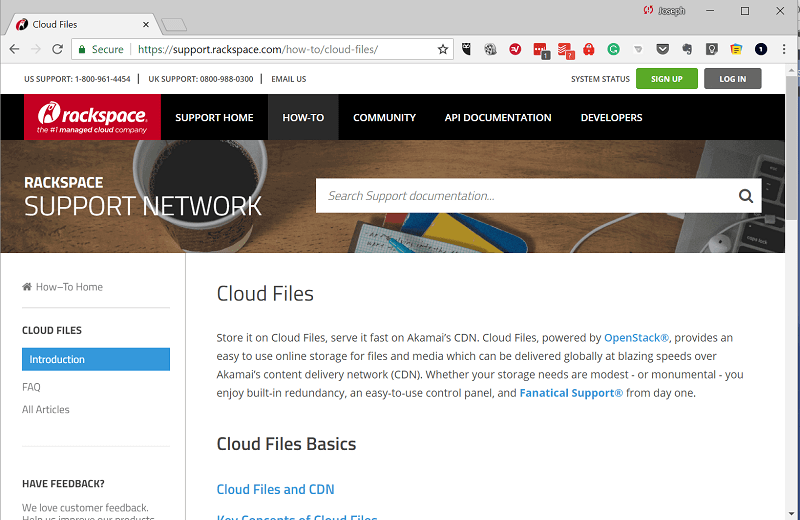800x520 pixels.
Task: Close the Cloud Files tab
Action: click(x=146, y=24)
